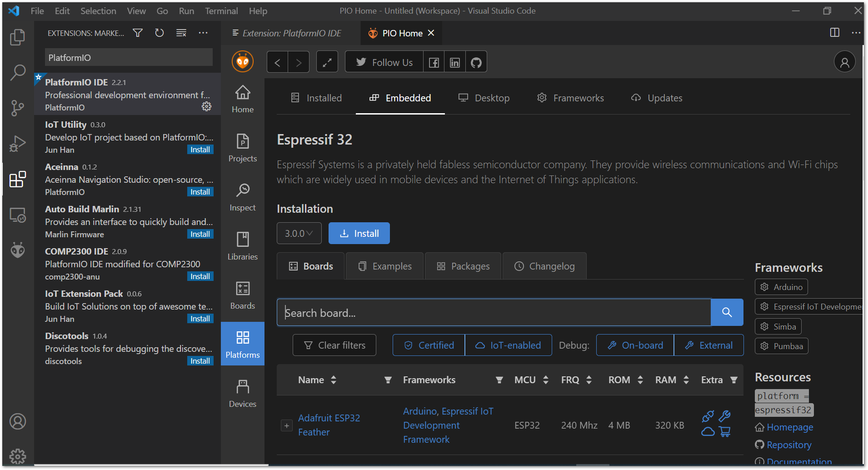Expand PIO Home to full view
The image size is (868, 470).
click(x=327, y=62)
